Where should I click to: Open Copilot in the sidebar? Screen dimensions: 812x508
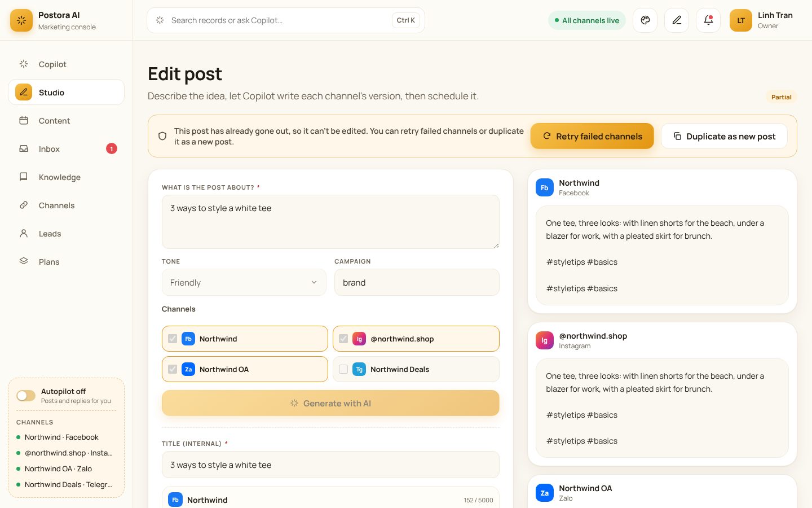pos(66,64)
